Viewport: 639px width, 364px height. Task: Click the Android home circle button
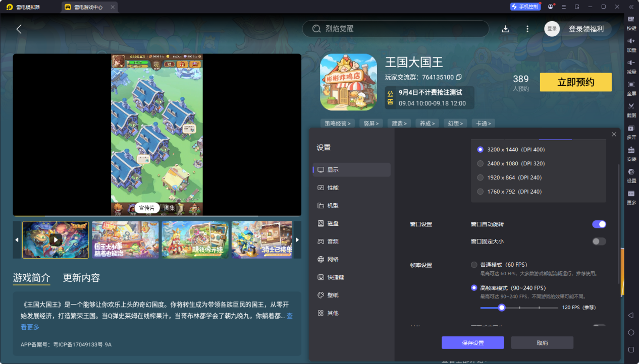631,332
